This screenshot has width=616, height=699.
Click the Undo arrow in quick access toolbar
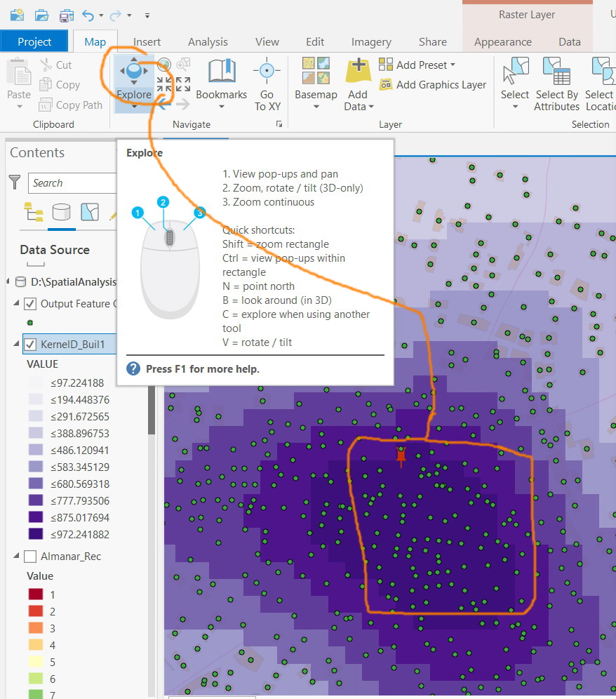pyautogui.click(x=87, y=14)
